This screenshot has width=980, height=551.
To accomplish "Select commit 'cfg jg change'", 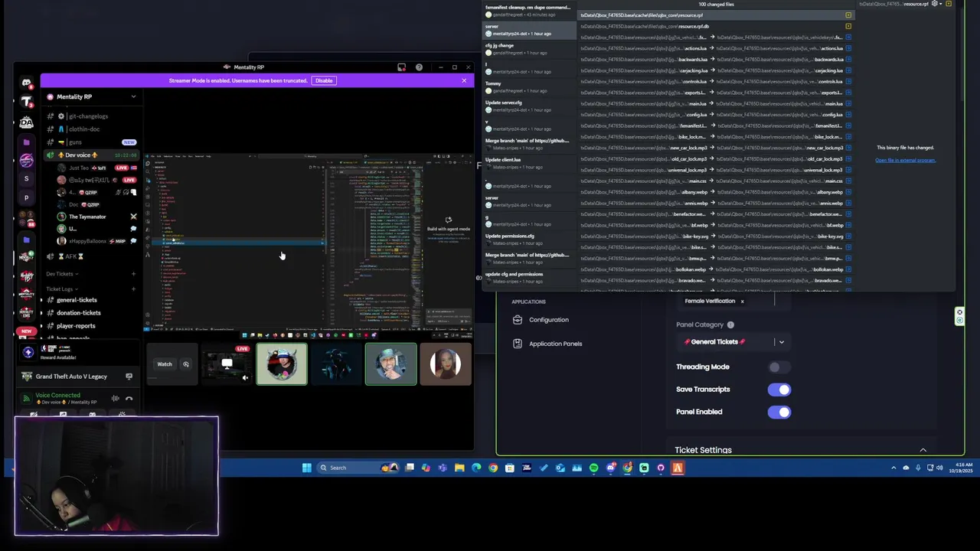I will [528, 49].
